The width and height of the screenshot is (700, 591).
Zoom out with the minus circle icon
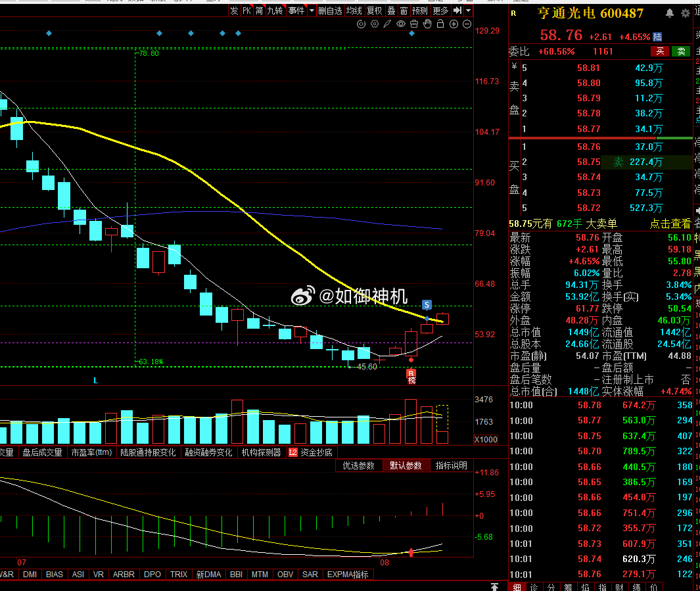[x=467, y=24]
